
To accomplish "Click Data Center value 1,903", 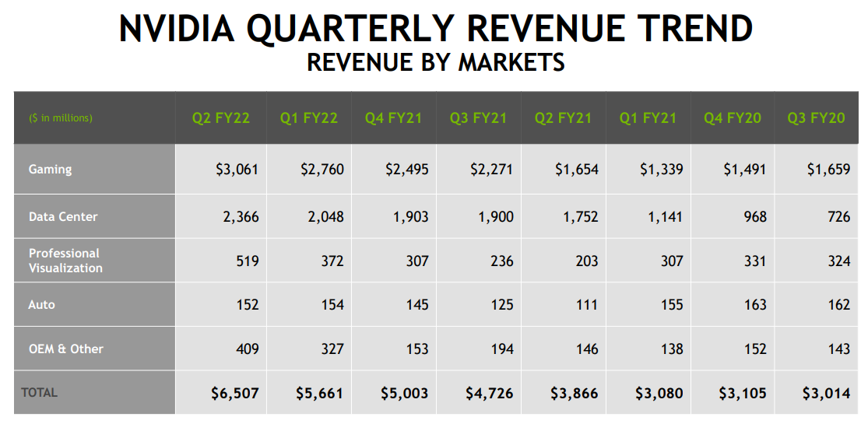I will [x=411, y=217].
